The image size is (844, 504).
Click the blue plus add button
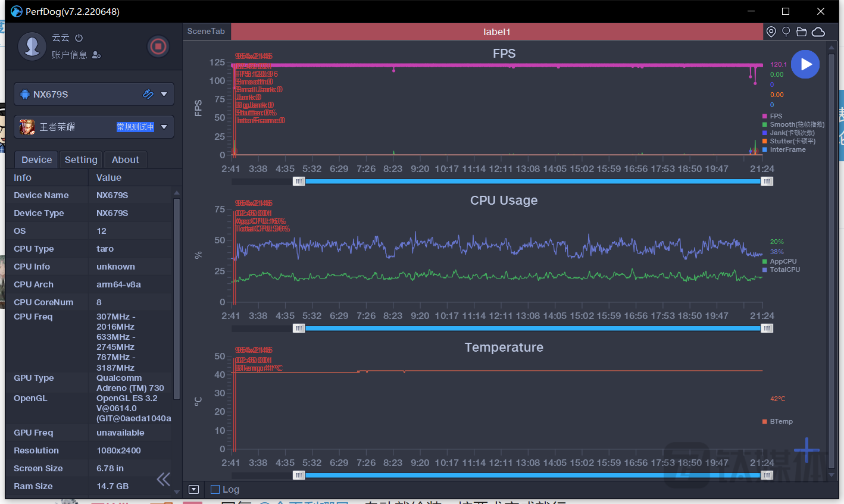(807, 450)
